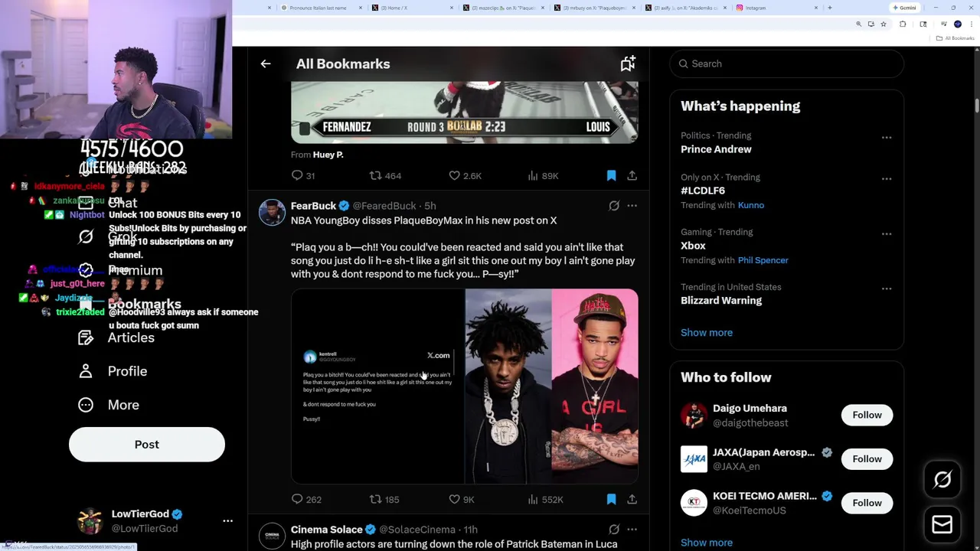The image size is (980, 551).
Task: Open the FearBuck profile avatar
Action: tap(272, 213)
